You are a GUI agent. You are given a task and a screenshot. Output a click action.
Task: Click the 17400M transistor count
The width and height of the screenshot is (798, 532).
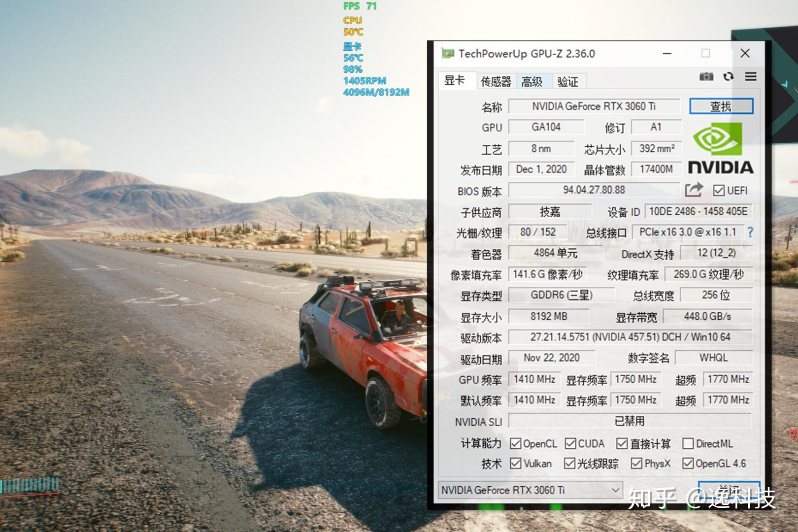point(657,169)
